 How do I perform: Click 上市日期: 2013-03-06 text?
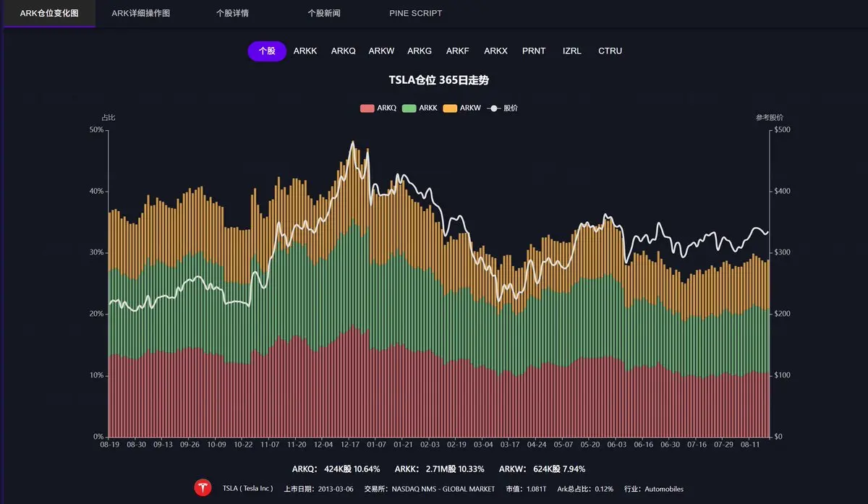tap(318, 489)
